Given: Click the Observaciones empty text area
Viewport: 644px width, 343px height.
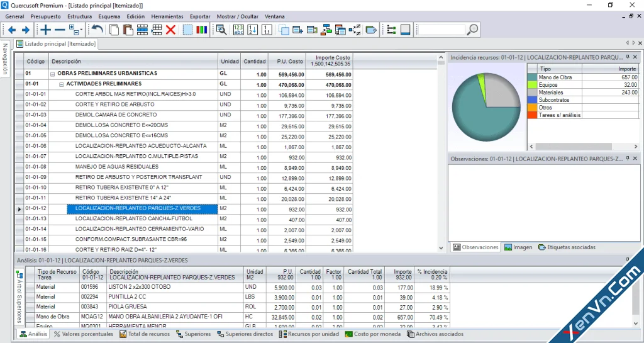Looking at the screenshot, I should pos(544,203).
